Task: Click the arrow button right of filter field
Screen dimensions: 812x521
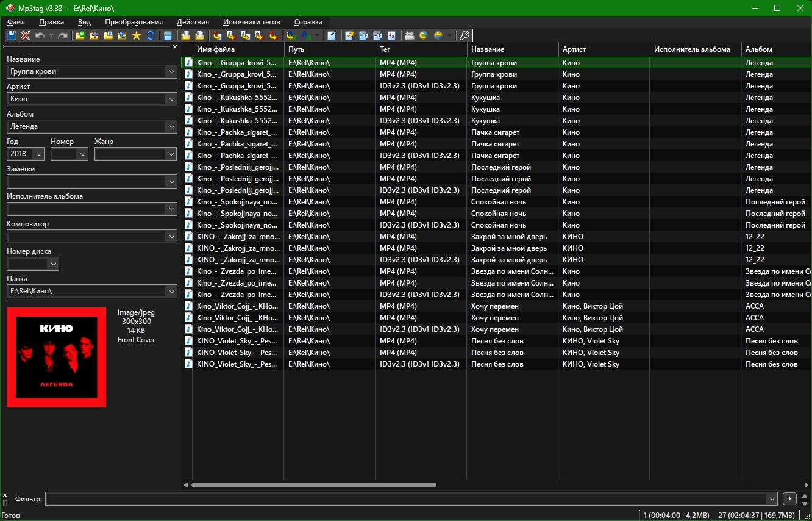Action: pos(789,499)
